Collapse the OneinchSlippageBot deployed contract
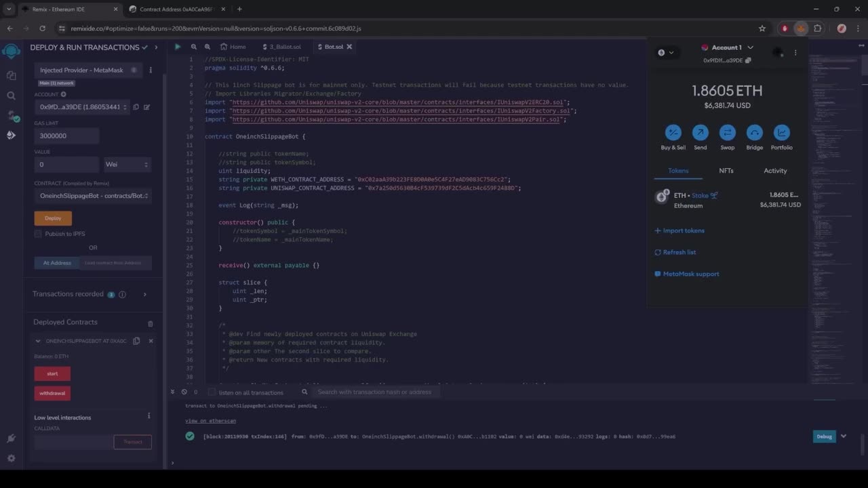The height and width of the screenshot is (488, 868). click(x=38, y=341)
